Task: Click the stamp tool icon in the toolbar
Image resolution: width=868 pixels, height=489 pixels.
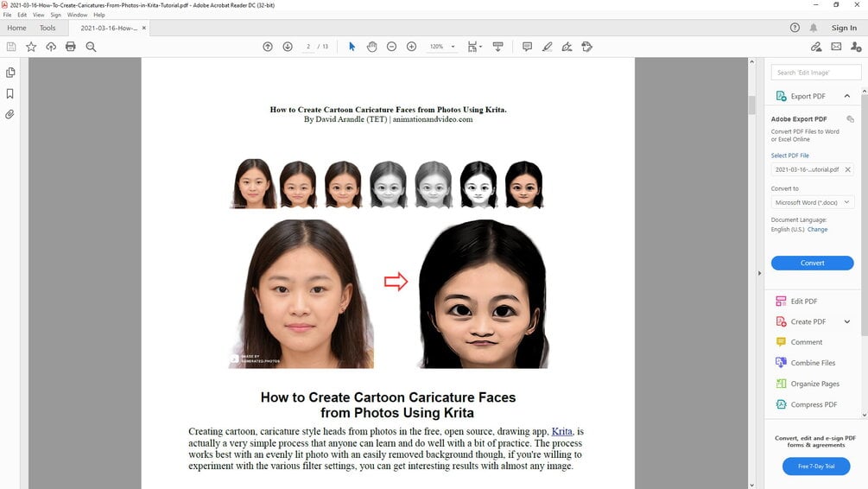Action: pyautogui.click(x=586, y=47)
